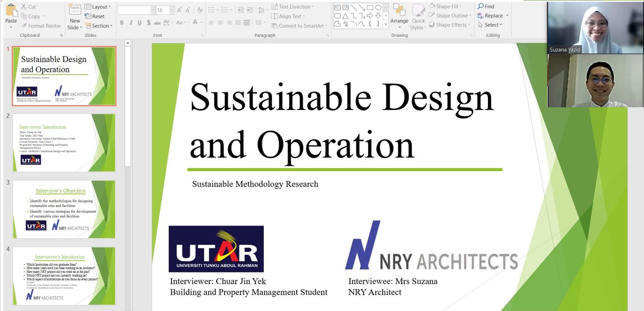Click the Reset slide button
This screenshot has width=644, height=311.
95,16
